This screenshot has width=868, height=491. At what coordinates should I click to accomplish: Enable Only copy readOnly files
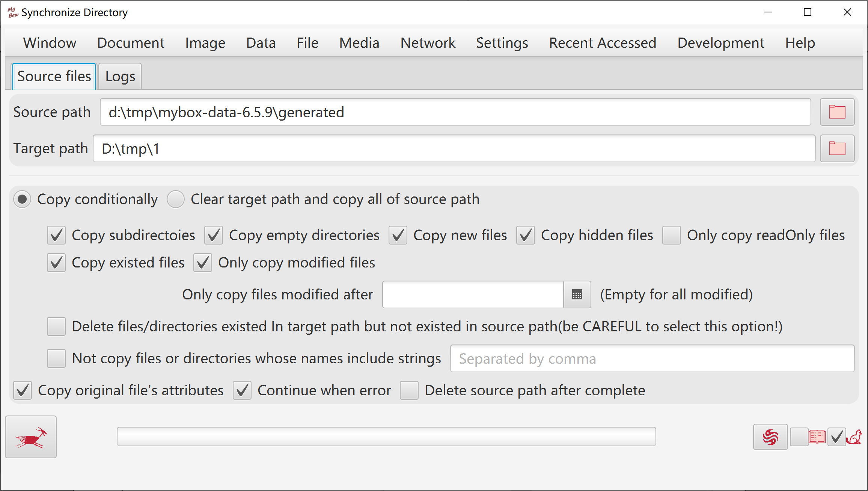[x=672, y=235]
